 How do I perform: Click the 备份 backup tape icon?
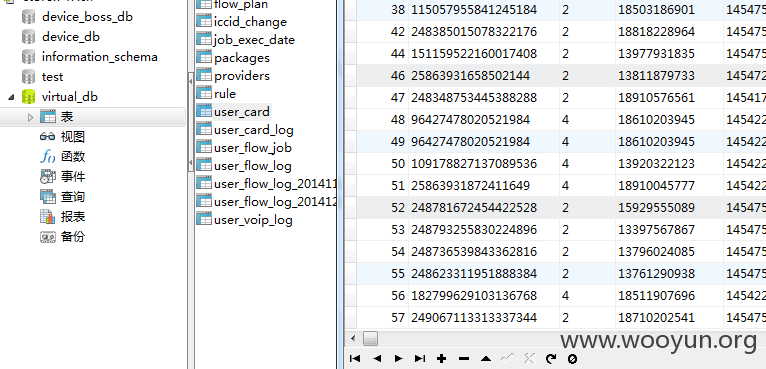click(x=47, y=237)
